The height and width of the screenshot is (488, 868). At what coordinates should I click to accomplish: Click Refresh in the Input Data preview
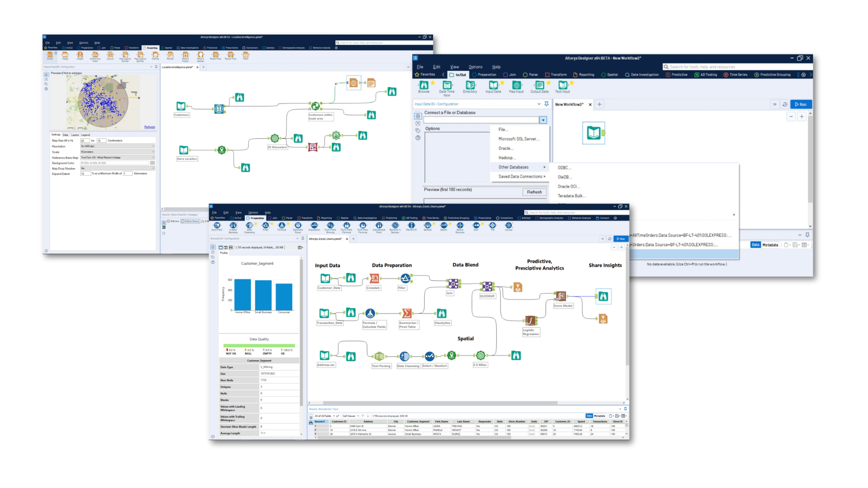(534, 192)
